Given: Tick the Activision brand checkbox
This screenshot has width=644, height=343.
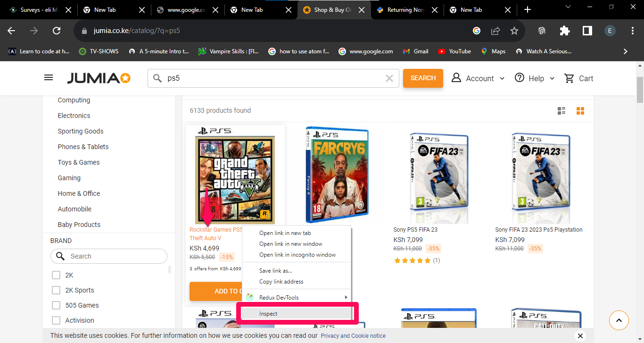Looking at the screenshot, I should coord(56,320).
